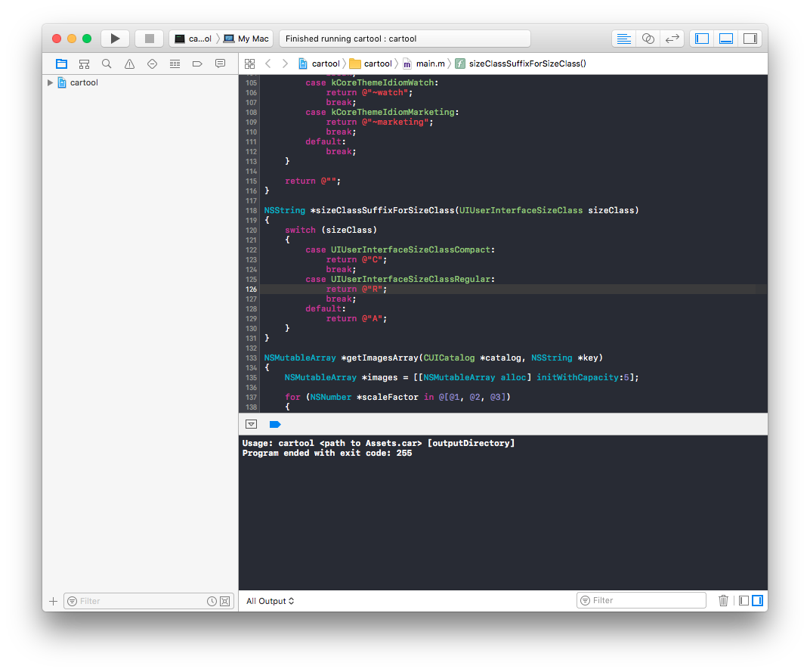Click 'kCoreThemeIdiomMarketing' in code
The width and height of the screenshot is (810, 672).
coord(393,112)
